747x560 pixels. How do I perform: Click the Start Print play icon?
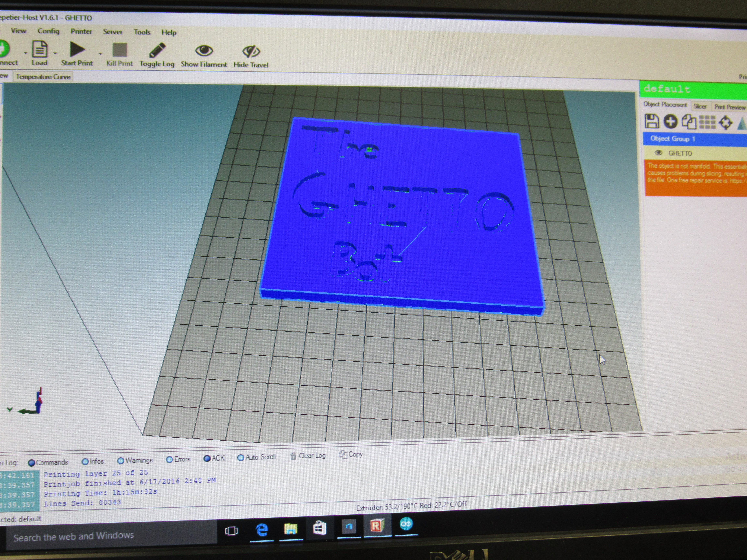click(77, 49)
